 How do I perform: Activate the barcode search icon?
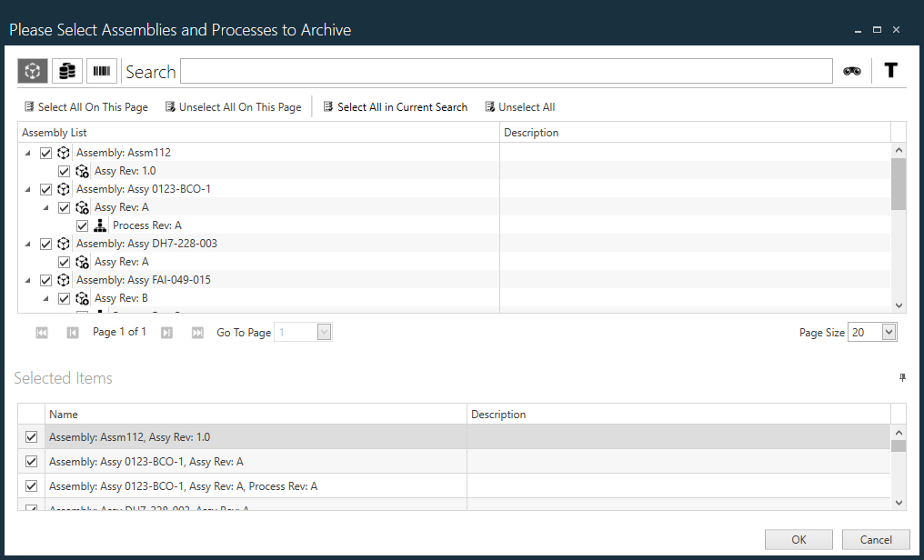(x=101, y=70)
